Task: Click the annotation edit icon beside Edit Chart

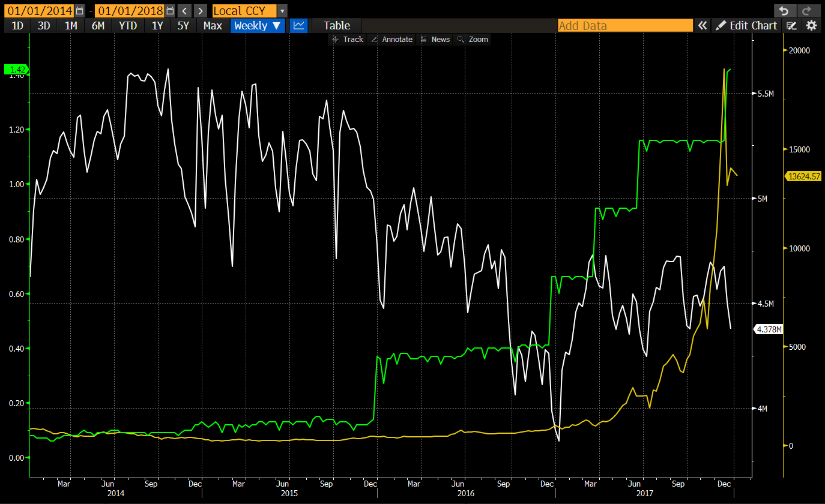Action: 792,25
